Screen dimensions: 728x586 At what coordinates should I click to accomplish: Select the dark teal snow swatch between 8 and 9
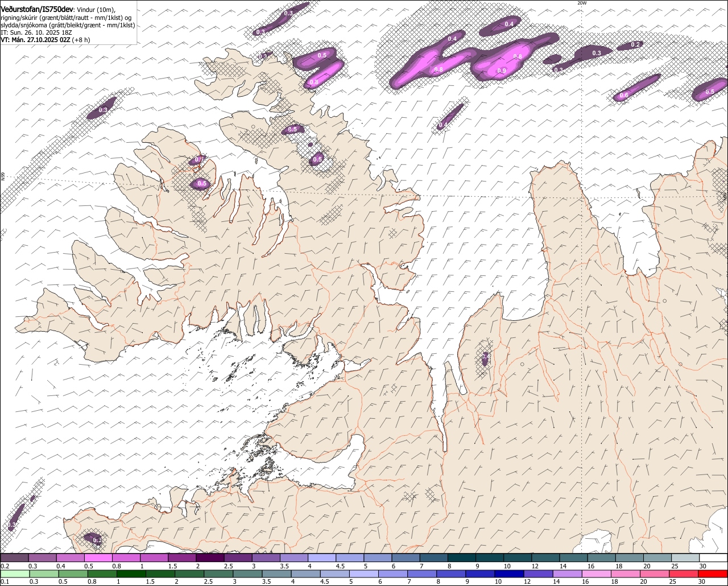click(462, 558)
